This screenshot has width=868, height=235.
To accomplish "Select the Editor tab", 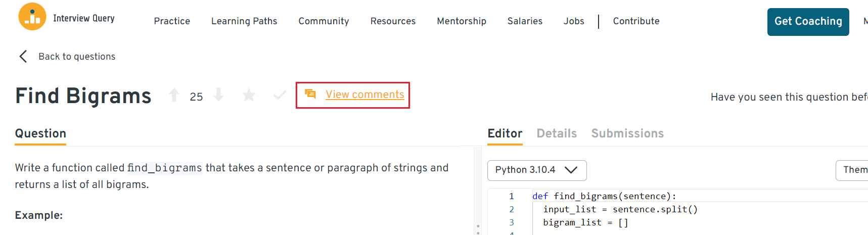I will (505, 133).
